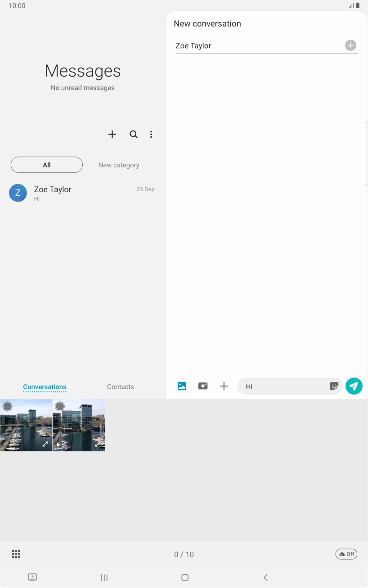The width and height of the screenshot is (368, 588).
Task: Tap the search icon in Messages
Action: click(x=134, y=134)
